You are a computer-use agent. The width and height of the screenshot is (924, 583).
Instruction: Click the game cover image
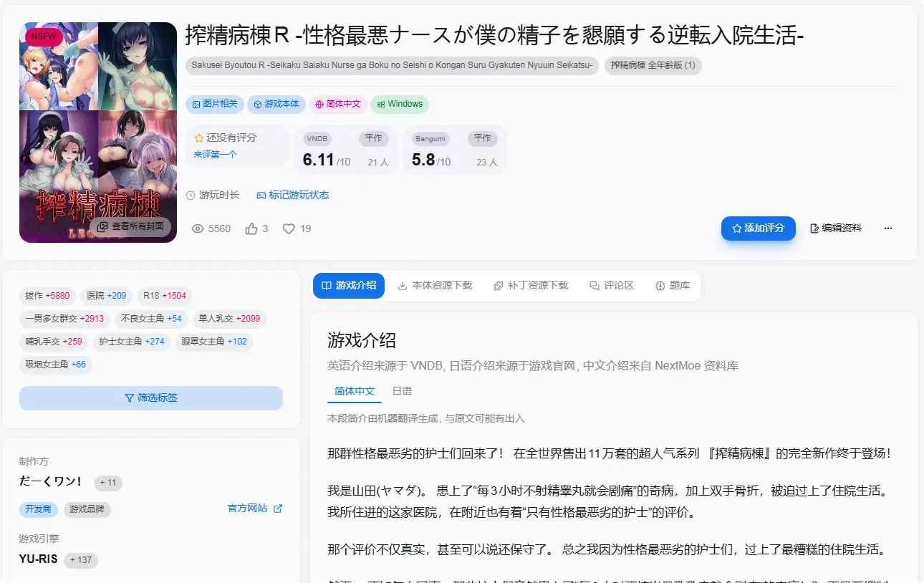pyautogui.click(x=98, y=132)
